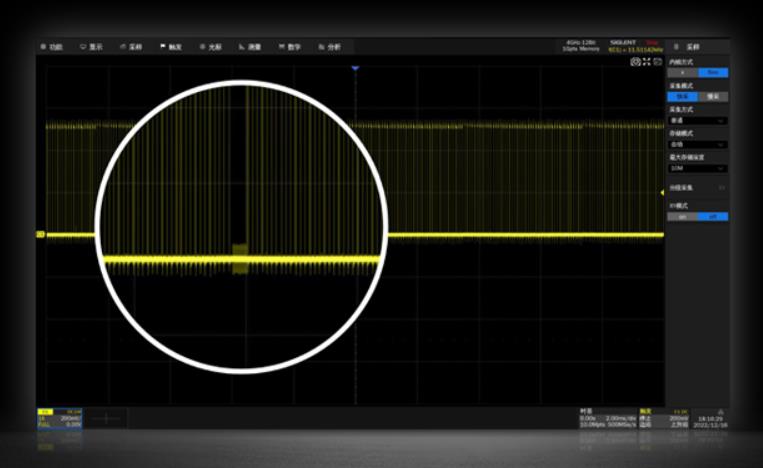Click the fullscreen expand icon above the waveform
Viewport: 763px width, 468px height.
(x=646, y=62)
